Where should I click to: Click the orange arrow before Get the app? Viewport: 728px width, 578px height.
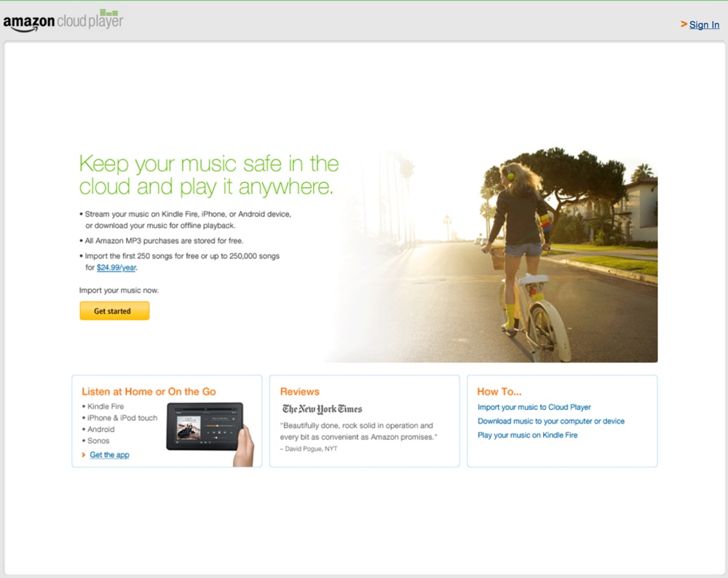pos(84,455)
